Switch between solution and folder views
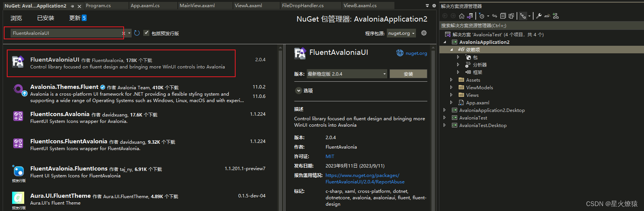 pos(470,16)
